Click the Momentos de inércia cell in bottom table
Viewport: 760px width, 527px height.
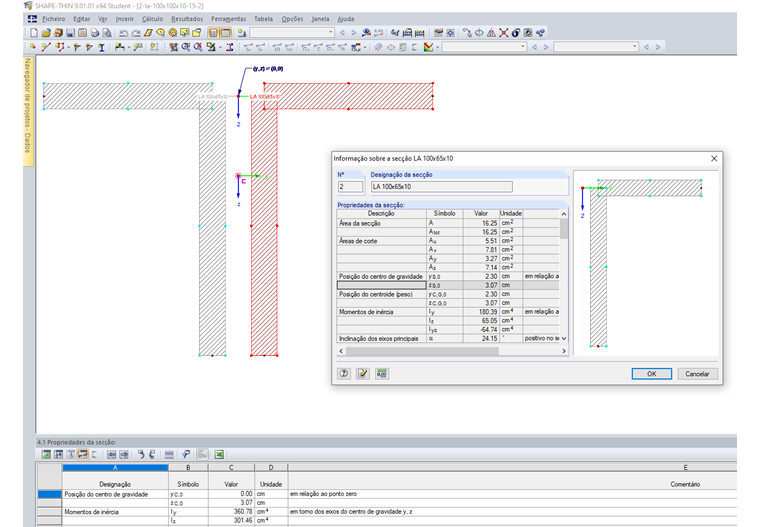115,511
